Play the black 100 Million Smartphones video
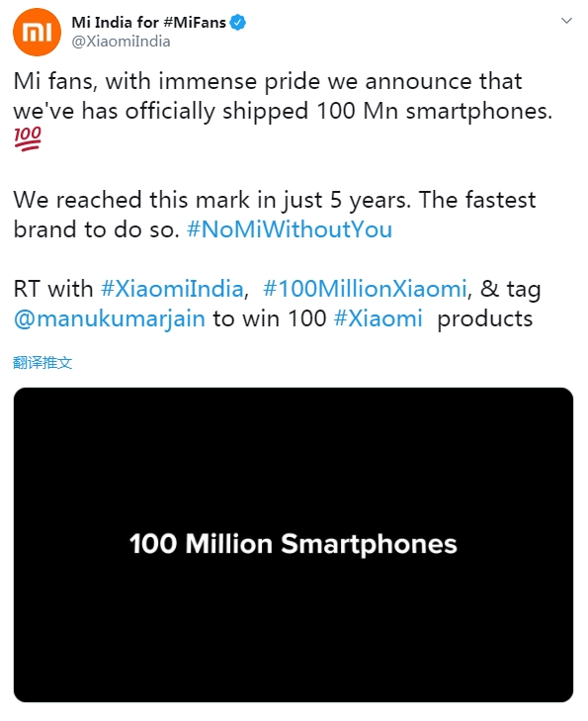588x721 pixels. [x=294, y=544]
